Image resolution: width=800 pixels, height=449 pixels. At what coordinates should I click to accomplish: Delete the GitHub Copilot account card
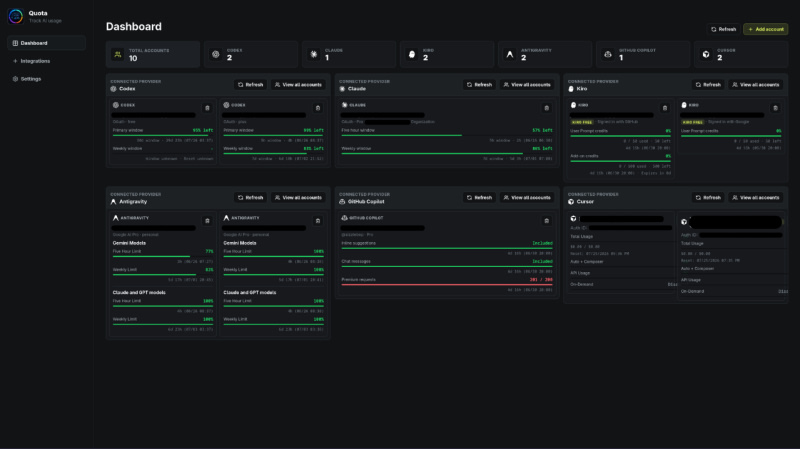tap(546, 221)
